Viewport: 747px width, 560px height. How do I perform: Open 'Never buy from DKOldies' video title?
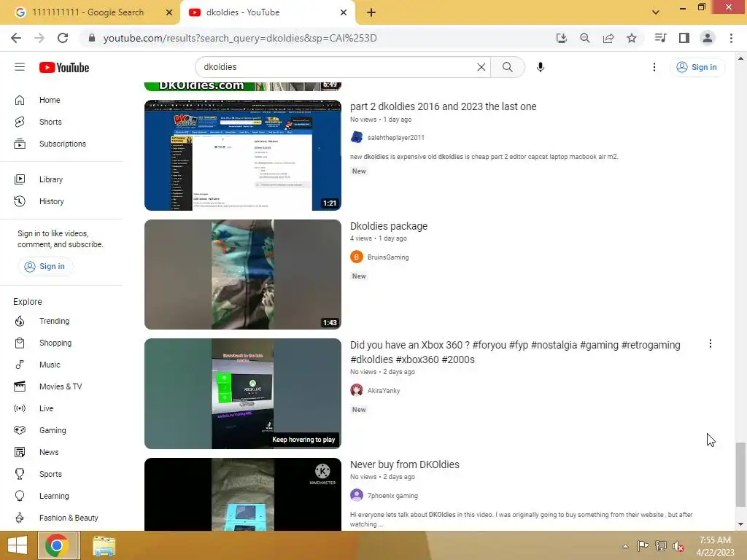[x=404, y=464]
